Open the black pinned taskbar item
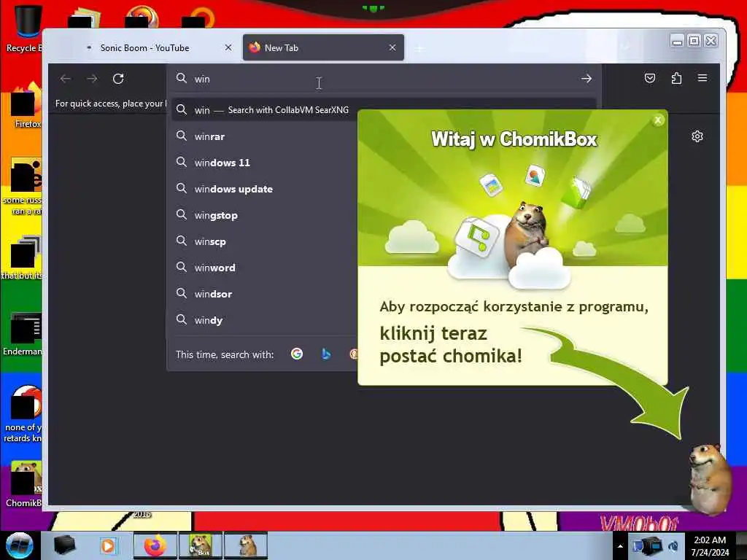This screenshot has height=560, width=747. coord(65,545)
